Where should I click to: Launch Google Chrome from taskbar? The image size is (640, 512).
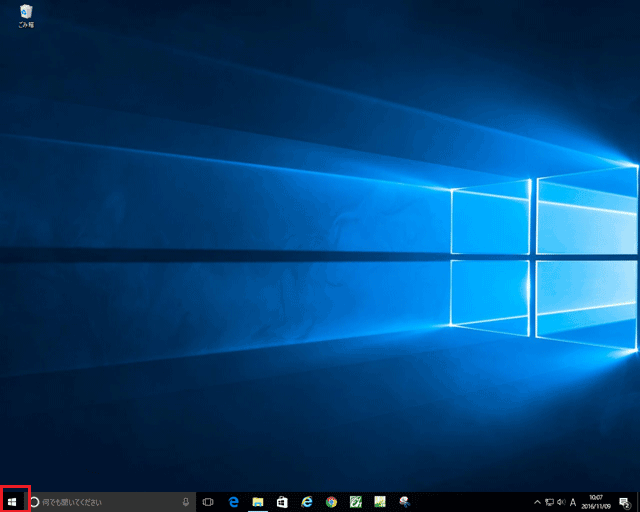[331, 502]
